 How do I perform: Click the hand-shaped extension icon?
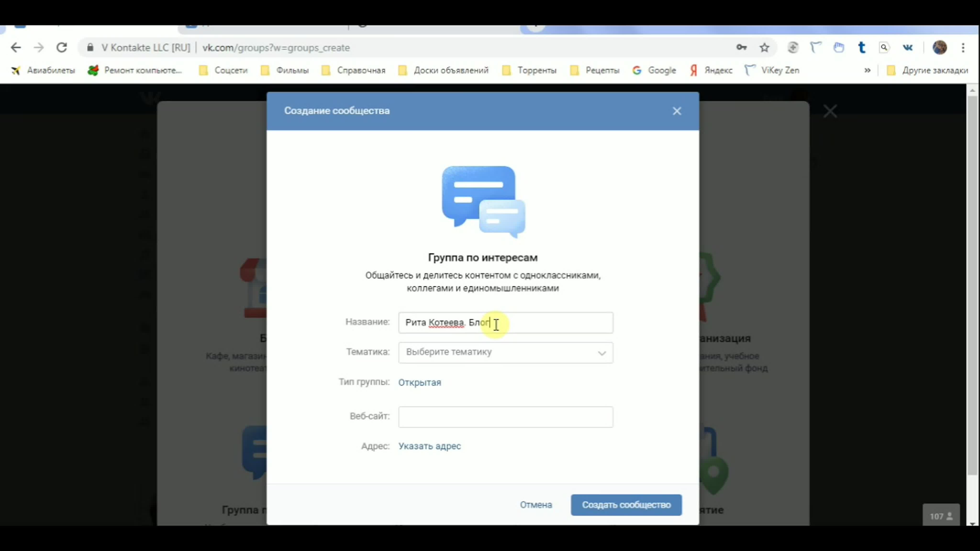(x=839, y=48)
